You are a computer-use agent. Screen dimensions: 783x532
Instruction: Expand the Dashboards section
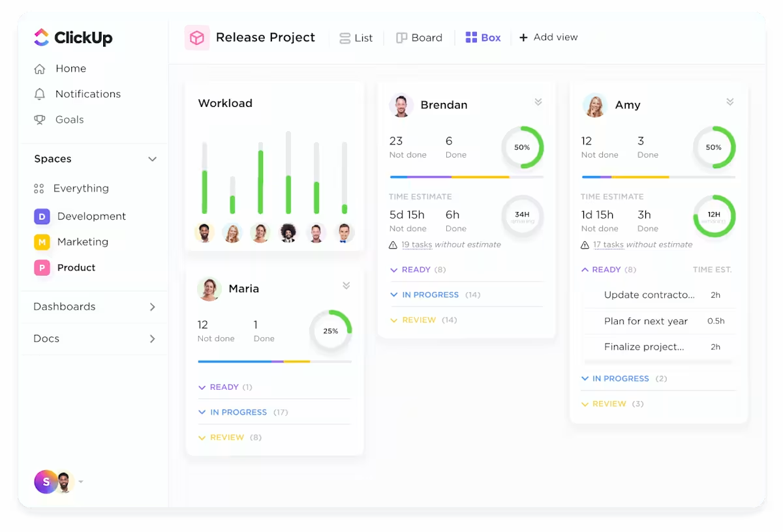tap(152, 306)
